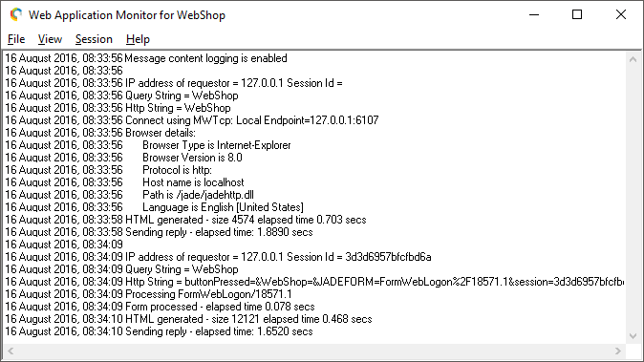This screenshot has height=362, width=644.
Task: Click the horizontal scrollbar left arrow
Action: [x=11, y=351]
